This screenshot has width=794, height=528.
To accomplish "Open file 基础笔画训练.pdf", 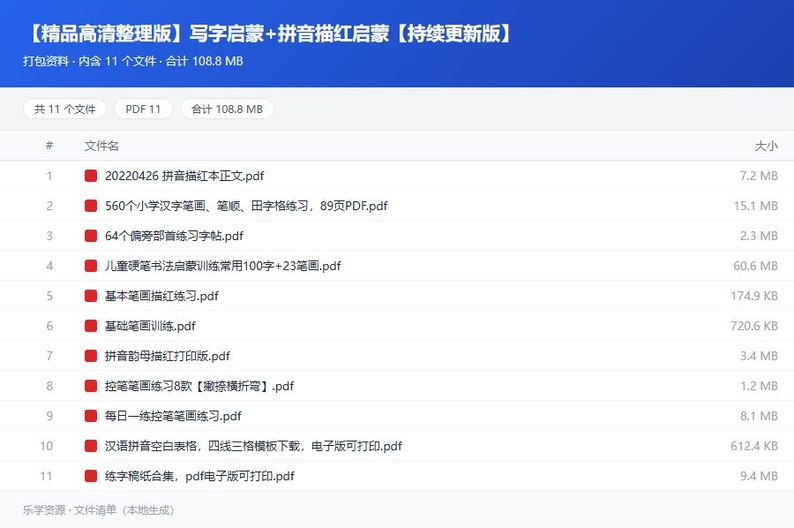I will click(x=150, y=326).
